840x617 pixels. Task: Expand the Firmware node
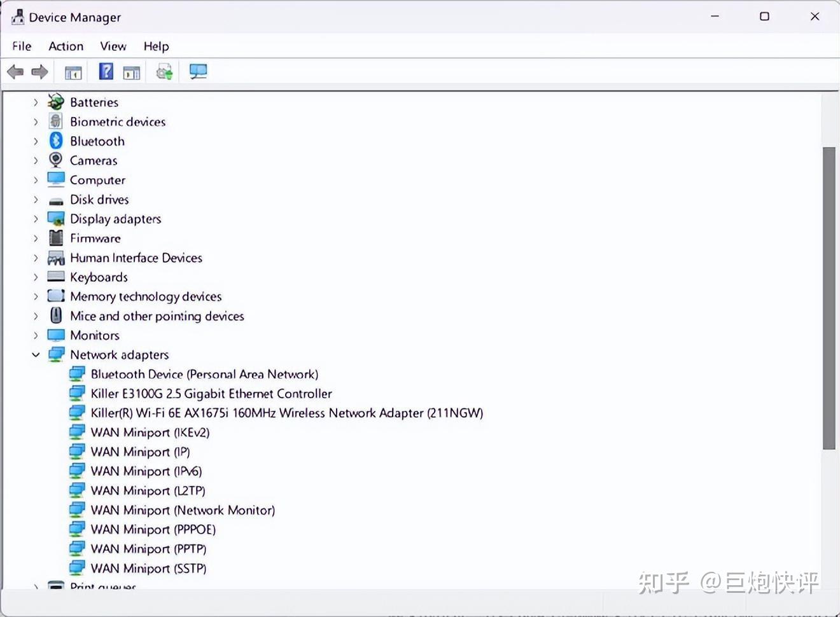tap(36, 238)
